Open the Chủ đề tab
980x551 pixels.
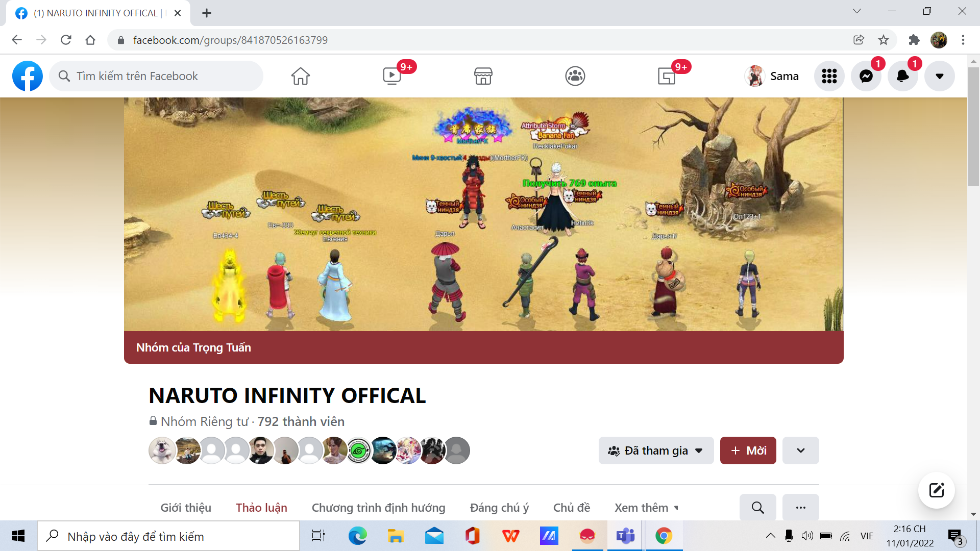coord(572,508)
